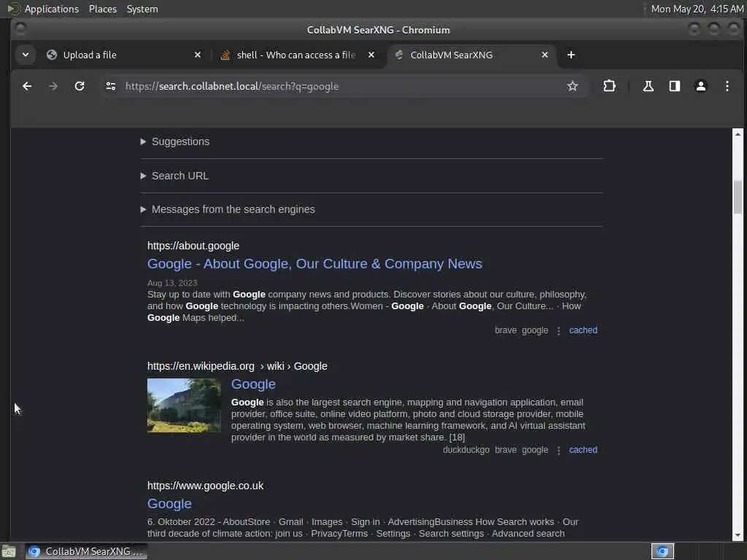
Task: Open the Applications menu
Action: click(43, 9)
